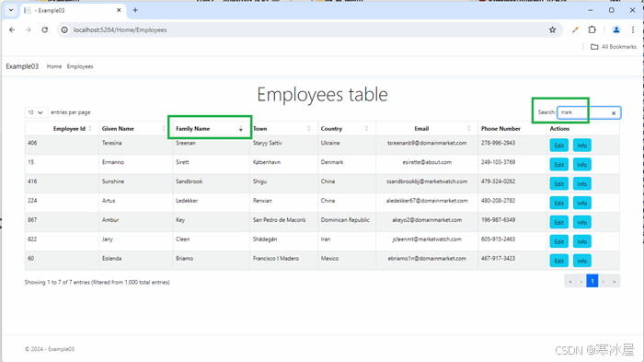Click the browser forward arrow
The height and width of the screenshot is (362, 644).
click(28, 29)
